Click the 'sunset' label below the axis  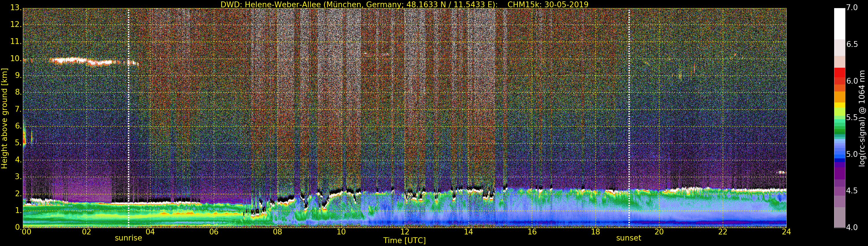coord(628,238)
